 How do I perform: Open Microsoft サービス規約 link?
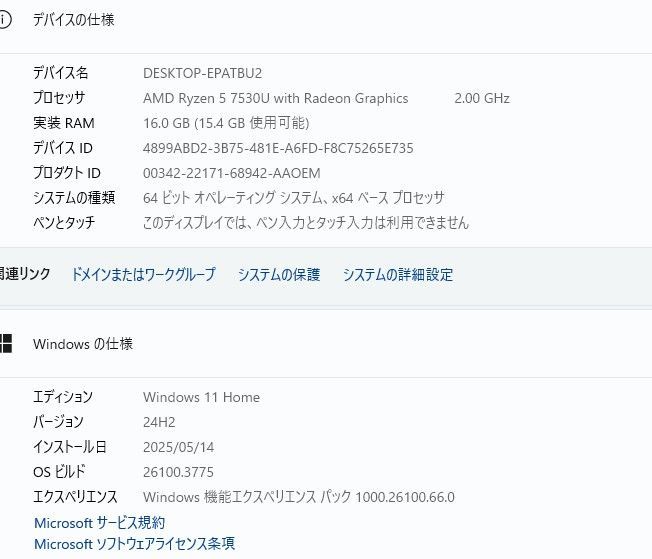click(x=99, y=523)
